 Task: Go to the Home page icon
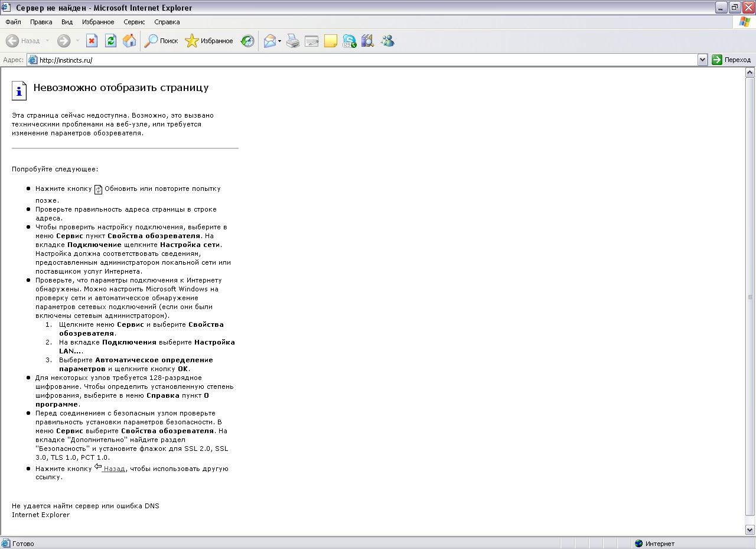[129, 41]
